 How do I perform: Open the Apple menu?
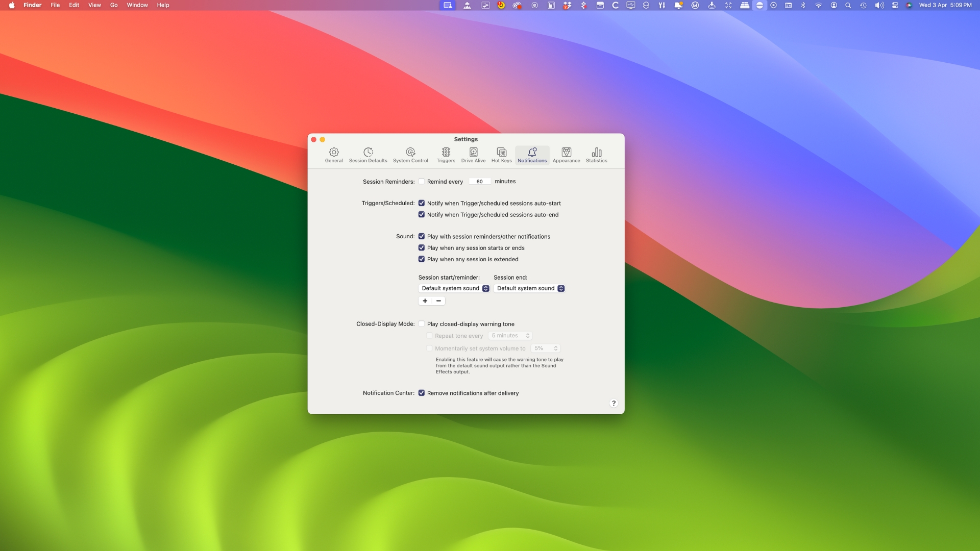12,5
